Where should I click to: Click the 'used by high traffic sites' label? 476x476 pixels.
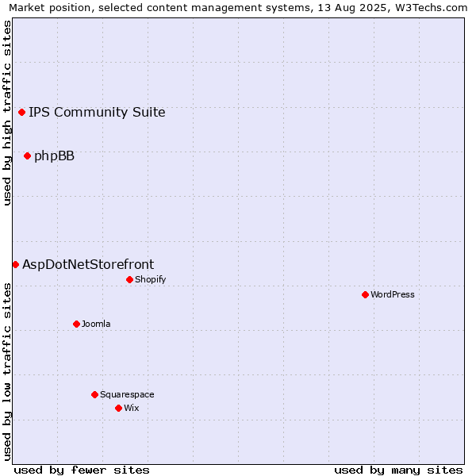point(6,113)
